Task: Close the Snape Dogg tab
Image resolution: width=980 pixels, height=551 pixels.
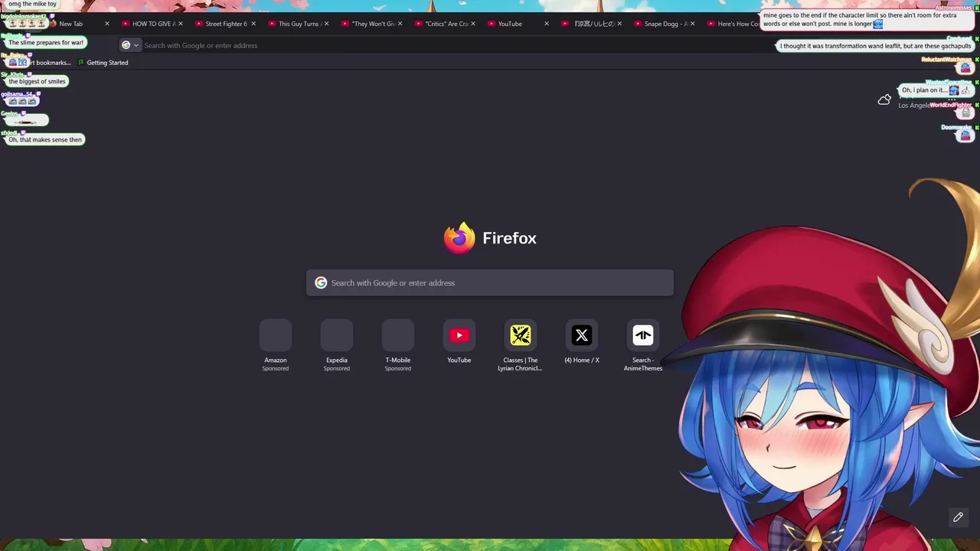Action: tap(692, 24)
